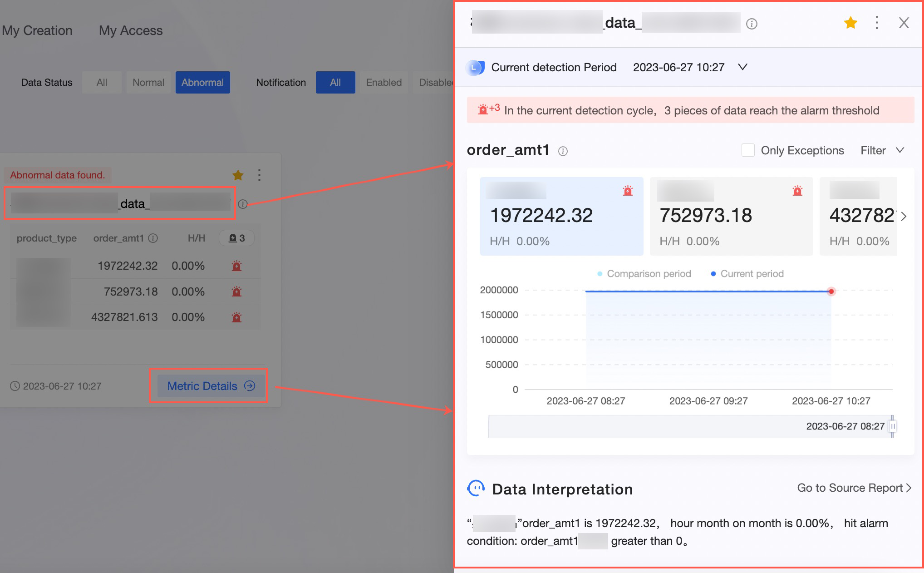Switch to the My Creation tab

37,30
